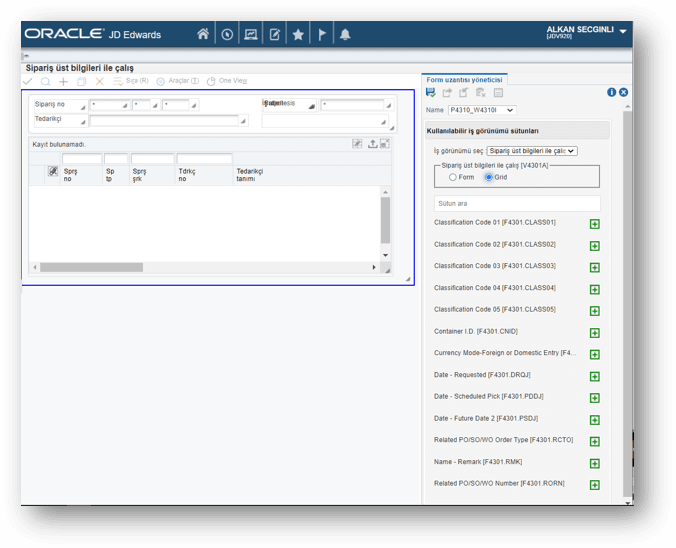Open the Araçlar (T) tools menu
676x548 pixels.
(x=178, y=81)
